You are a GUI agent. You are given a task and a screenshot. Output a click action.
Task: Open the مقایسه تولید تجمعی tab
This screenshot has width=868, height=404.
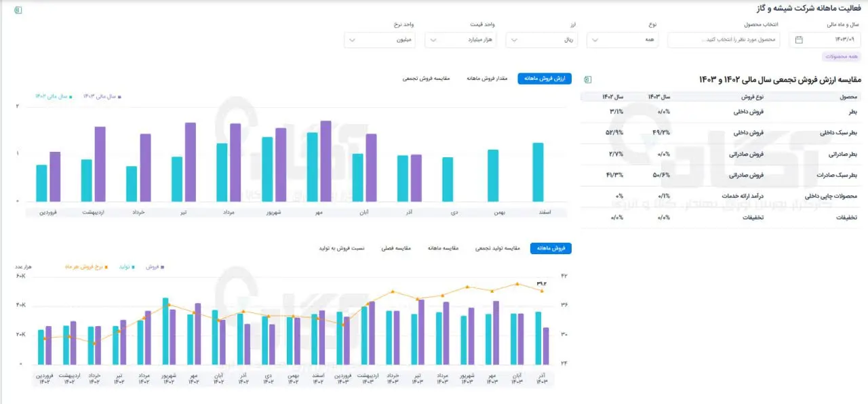498,248
